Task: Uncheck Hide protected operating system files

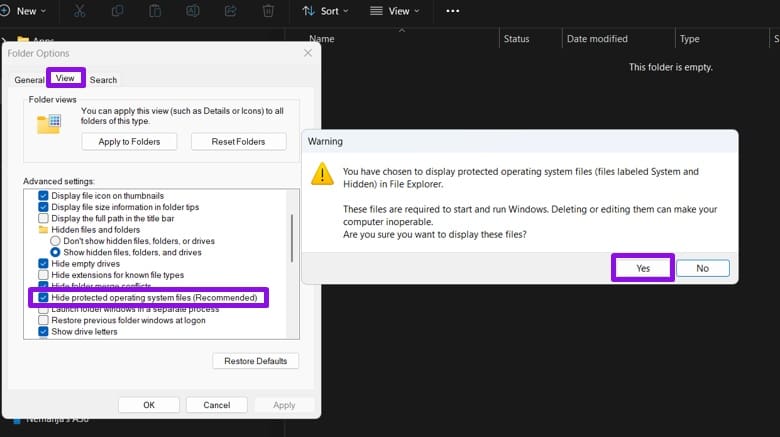Action: pos(43,298)
